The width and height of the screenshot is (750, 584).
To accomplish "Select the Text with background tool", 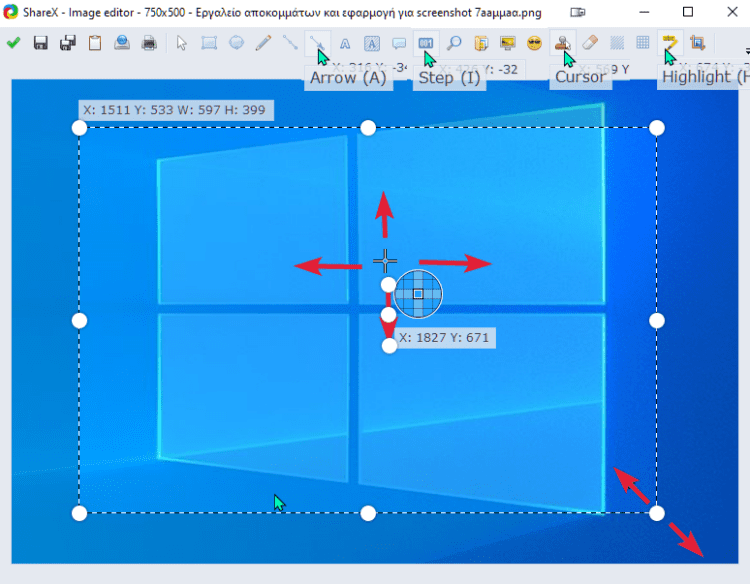I will (372, 44).
